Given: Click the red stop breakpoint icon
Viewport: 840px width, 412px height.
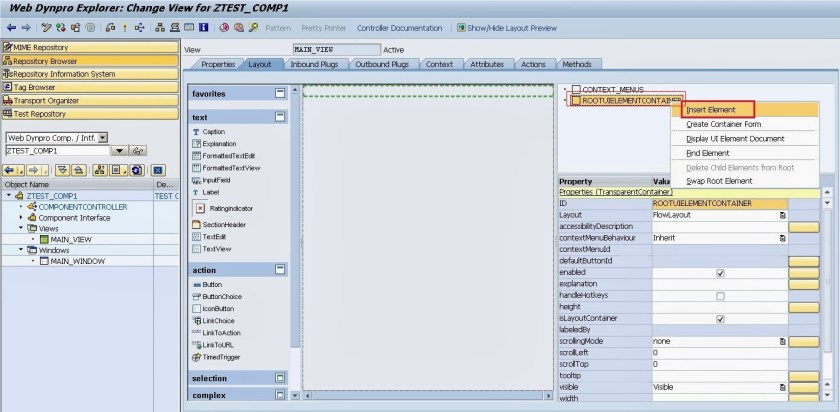Looking at the screenshot, I should click(224, 27).
